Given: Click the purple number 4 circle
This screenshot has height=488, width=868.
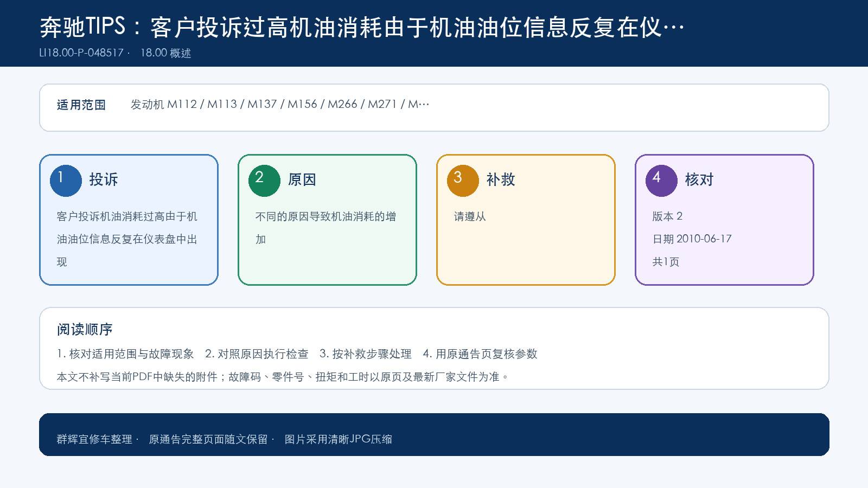Looking at the screenshot, I should 661,181.
